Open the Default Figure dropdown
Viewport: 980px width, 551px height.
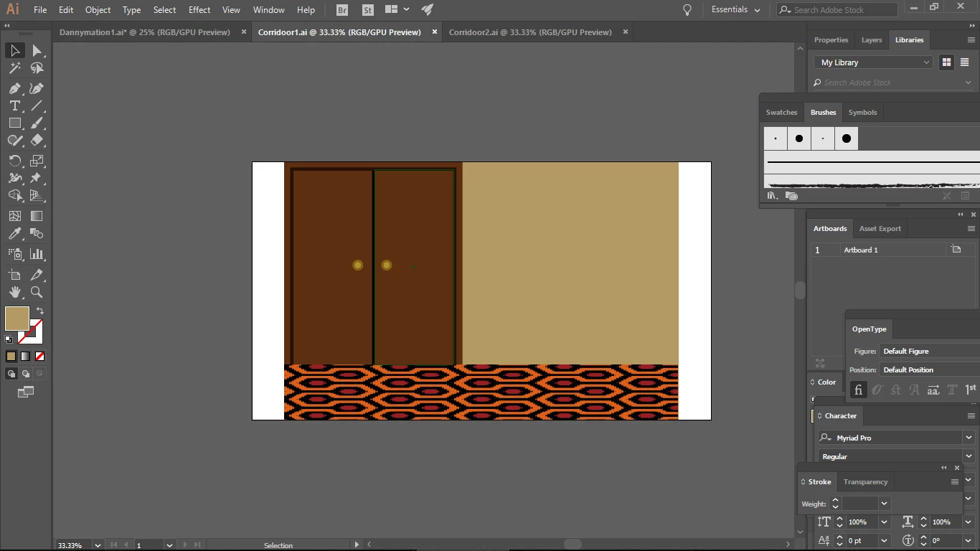(x=930, y=351)
